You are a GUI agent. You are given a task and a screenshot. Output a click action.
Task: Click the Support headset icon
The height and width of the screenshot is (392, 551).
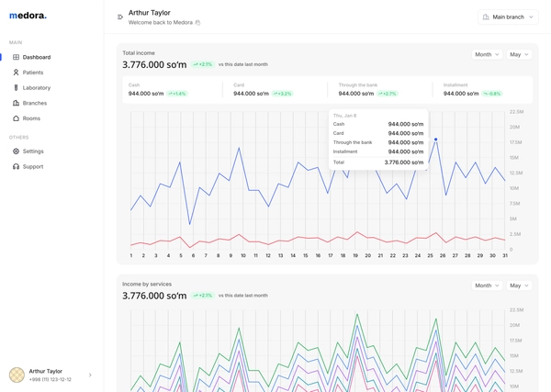point(16,166)
